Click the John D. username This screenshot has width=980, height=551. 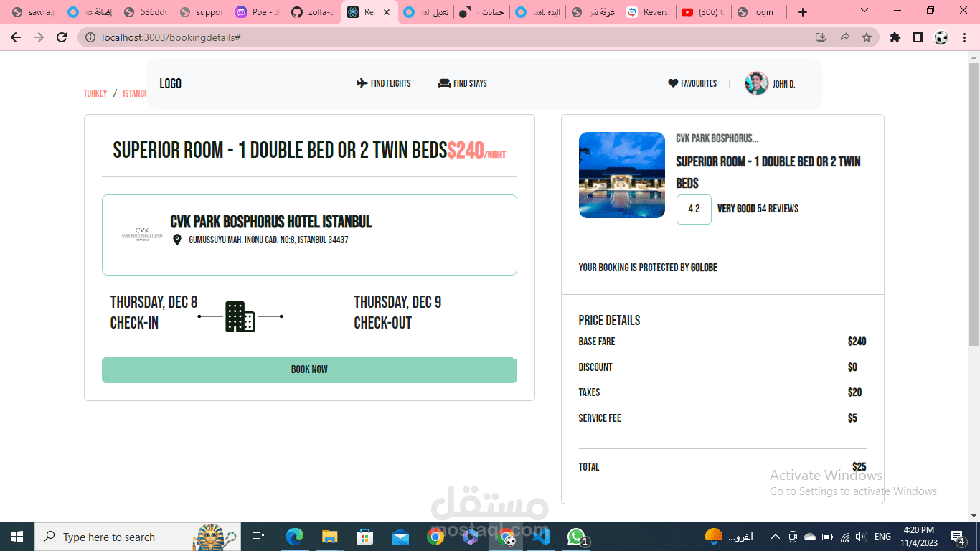(783, 84)
